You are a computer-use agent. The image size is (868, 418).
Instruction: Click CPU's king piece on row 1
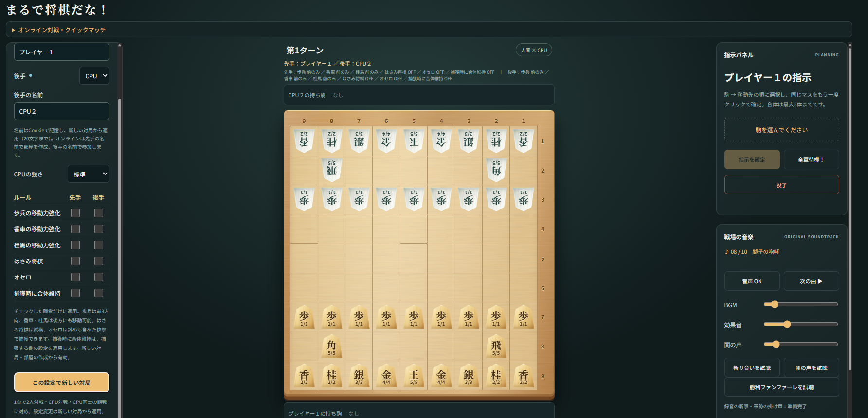tap(414, 141)
